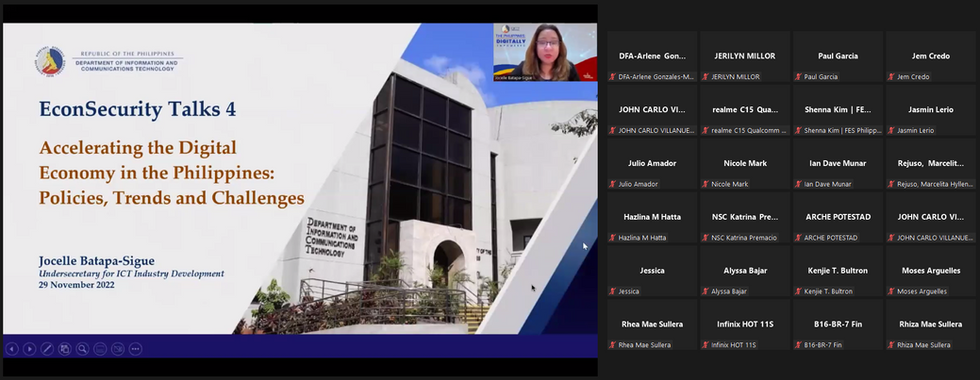Select Jocelle Batapa-Sigue speaker video thumbnail
980x380 pixels.
(545, 52)
